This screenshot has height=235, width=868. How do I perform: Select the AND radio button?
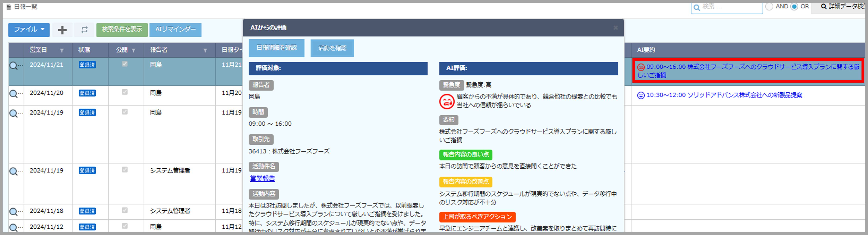(x=769, y=7)
